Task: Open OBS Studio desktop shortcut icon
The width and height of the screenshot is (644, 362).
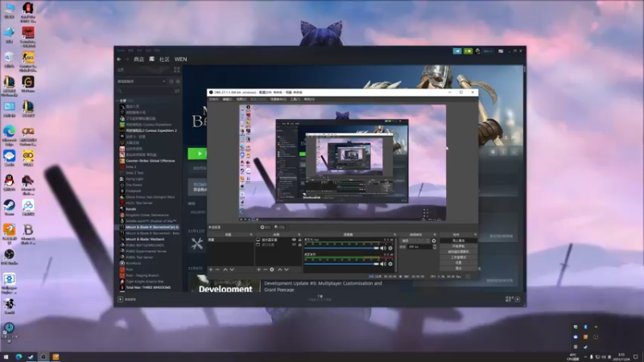Action: point(9,257)
